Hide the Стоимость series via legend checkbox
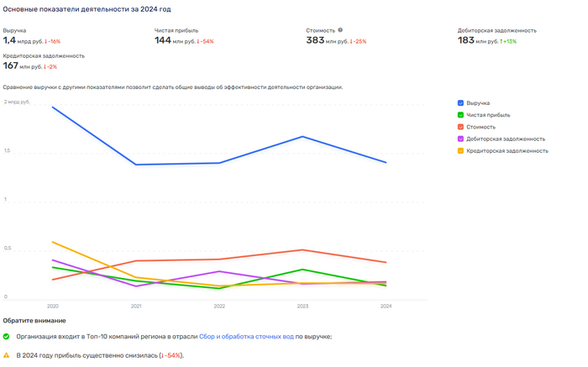The height and width of the screenshot is (367, 588). point(461,127)
